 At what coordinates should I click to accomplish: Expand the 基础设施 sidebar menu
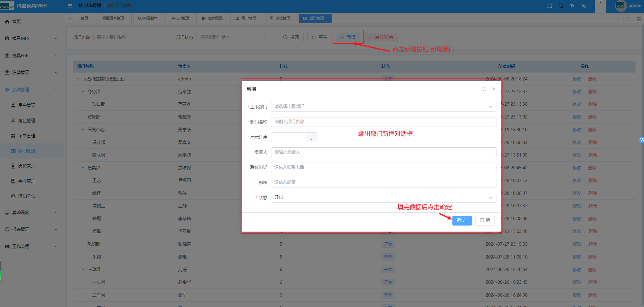pyautogui.click(x=32, y=212)
